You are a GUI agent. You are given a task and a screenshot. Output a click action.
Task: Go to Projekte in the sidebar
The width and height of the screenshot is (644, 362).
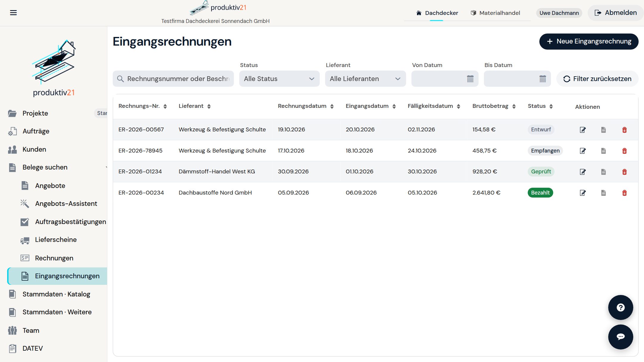35,113
